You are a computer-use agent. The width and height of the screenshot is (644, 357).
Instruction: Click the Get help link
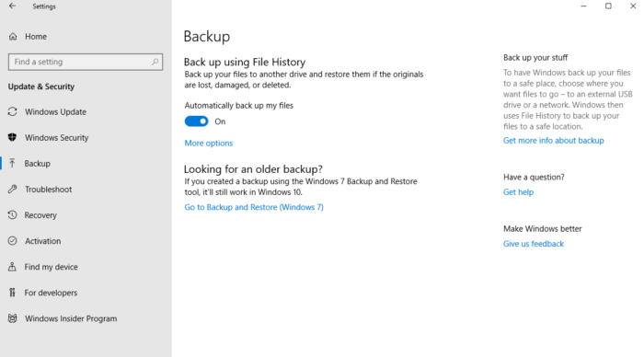coord(518,192)
